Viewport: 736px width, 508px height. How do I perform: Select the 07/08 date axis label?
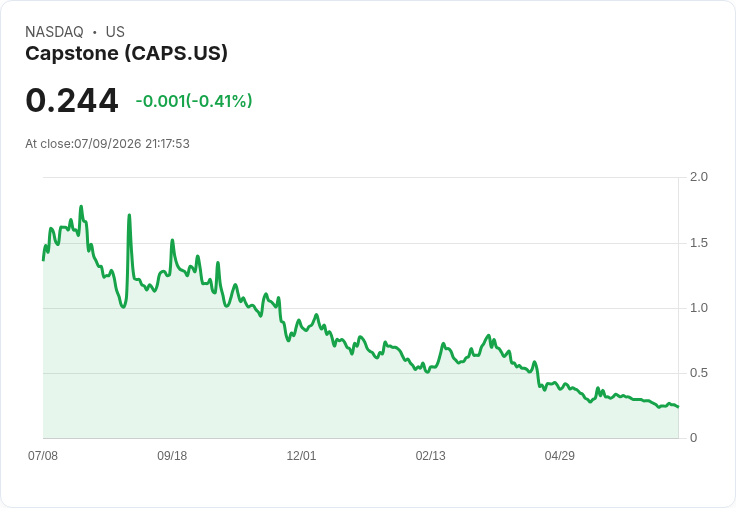pyautogui.click(x=43, y=455)
